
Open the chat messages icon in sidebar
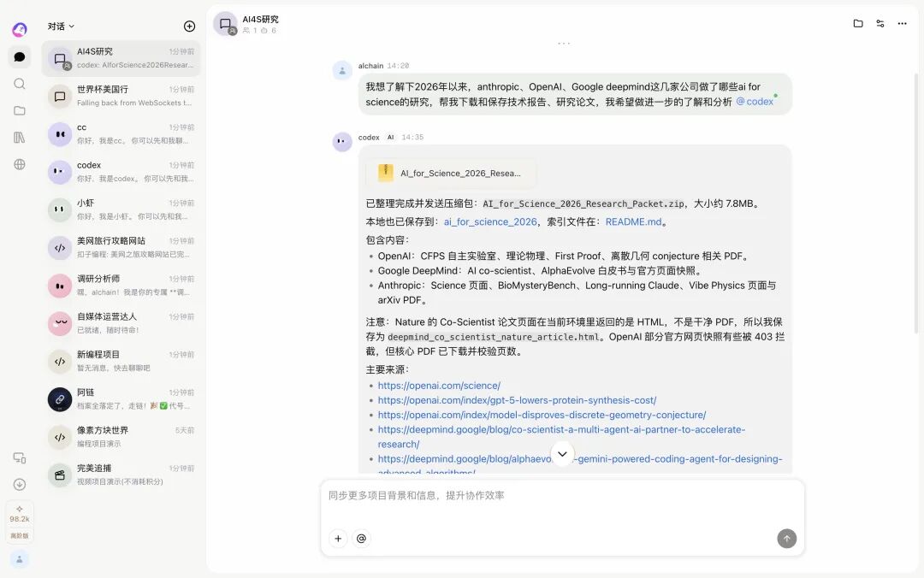click(20, 56)
